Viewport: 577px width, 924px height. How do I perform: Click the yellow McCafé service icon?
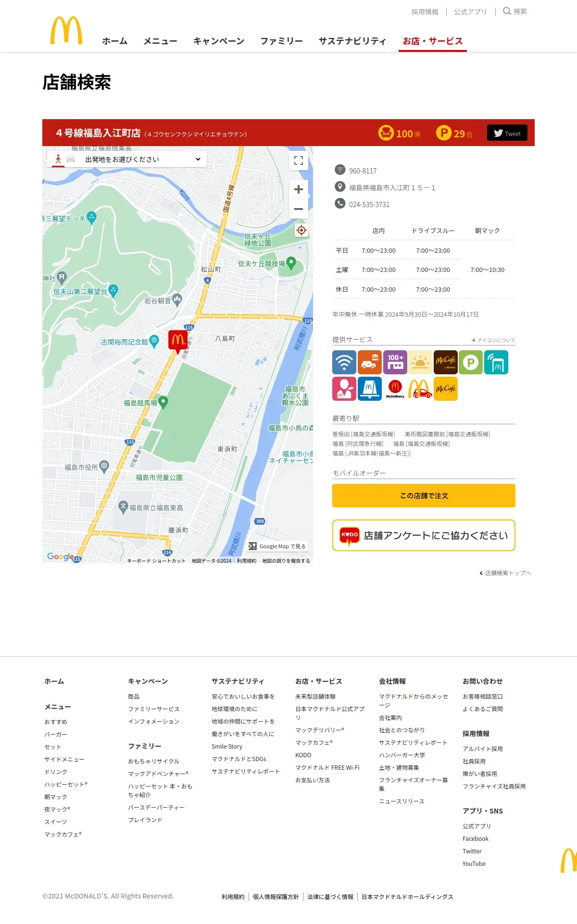(x=446, y=389)
